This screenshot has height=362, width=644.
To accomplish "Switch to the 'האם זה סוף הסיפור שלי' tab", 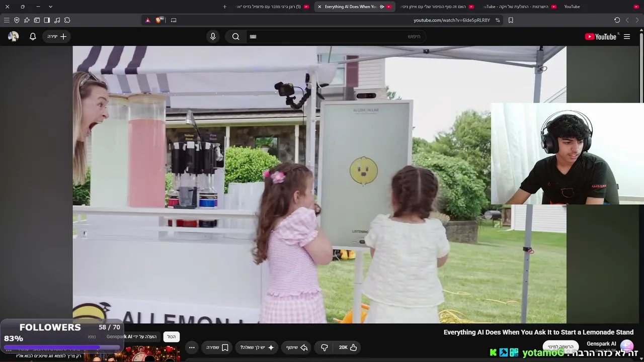I will click(437, 7).
